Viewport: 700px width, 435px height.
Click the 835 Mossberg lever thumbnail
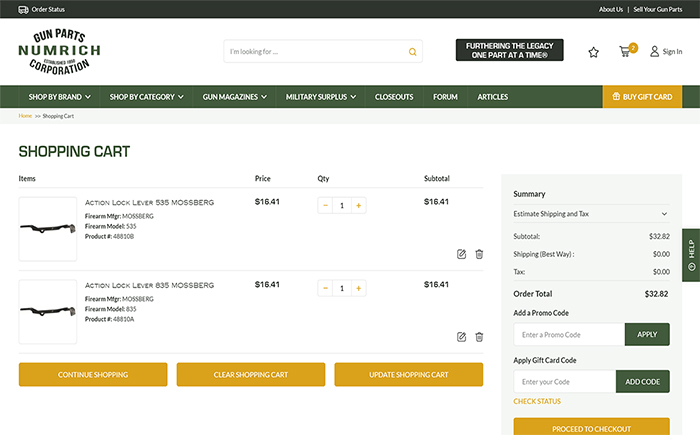point(48,311)
